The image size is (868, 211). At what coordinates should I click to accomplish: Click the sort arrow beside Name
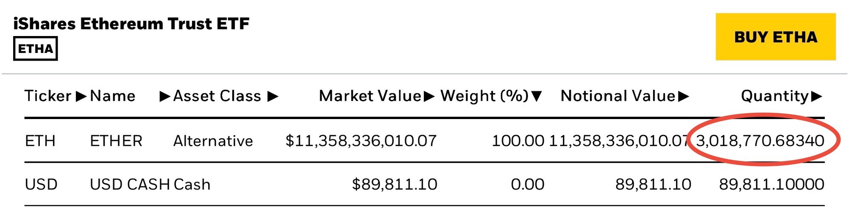point(164,97)
